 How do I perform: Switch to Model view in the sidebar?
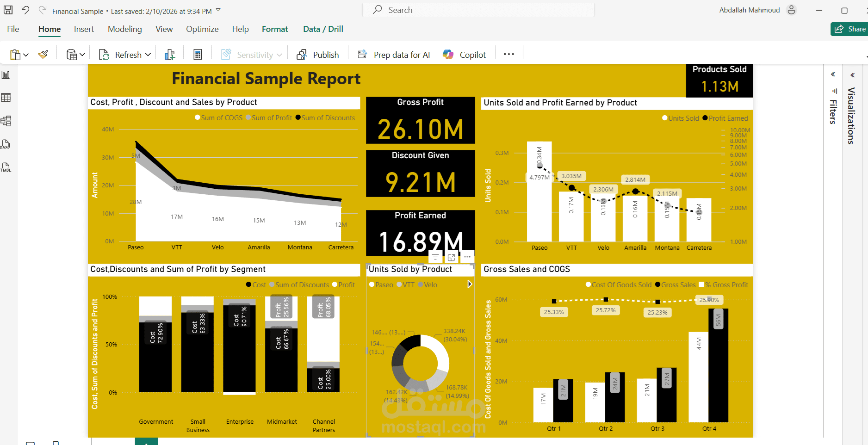click(6, 121)
